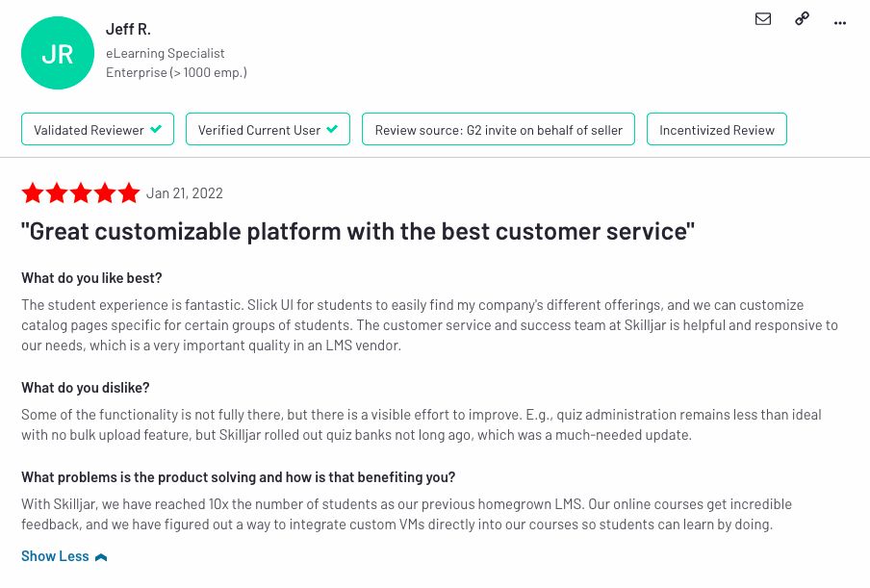The width and height of the screenshot is (870, 588).
Task: Click the JR avatar circle
Action: (x=58, y=53)
